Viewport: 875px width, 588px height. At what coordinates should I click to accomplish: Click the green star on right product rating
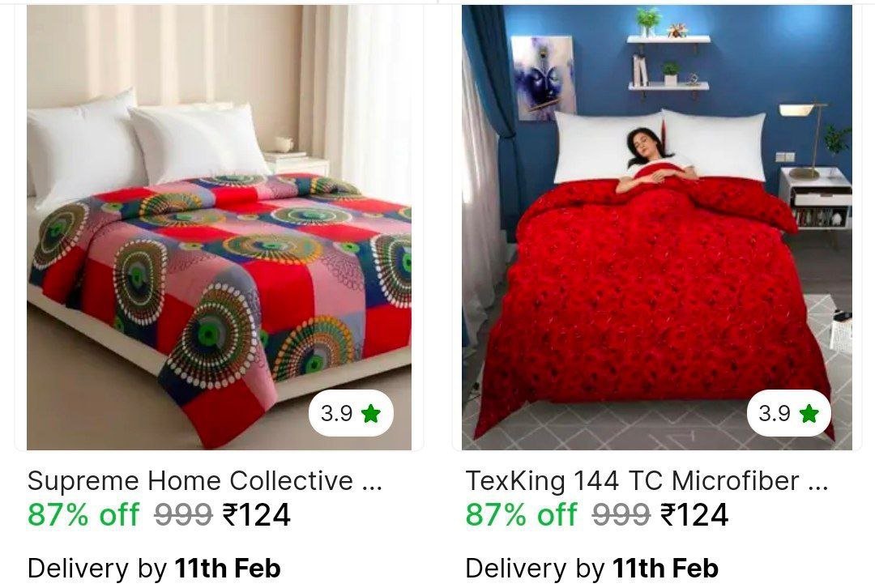click(809, 413)
